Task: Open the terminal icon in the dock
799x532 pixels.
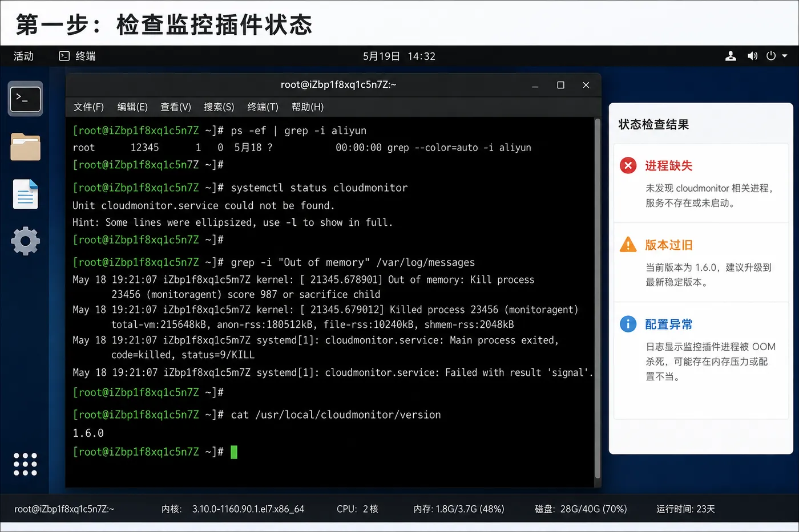Action: pos(25,99)
